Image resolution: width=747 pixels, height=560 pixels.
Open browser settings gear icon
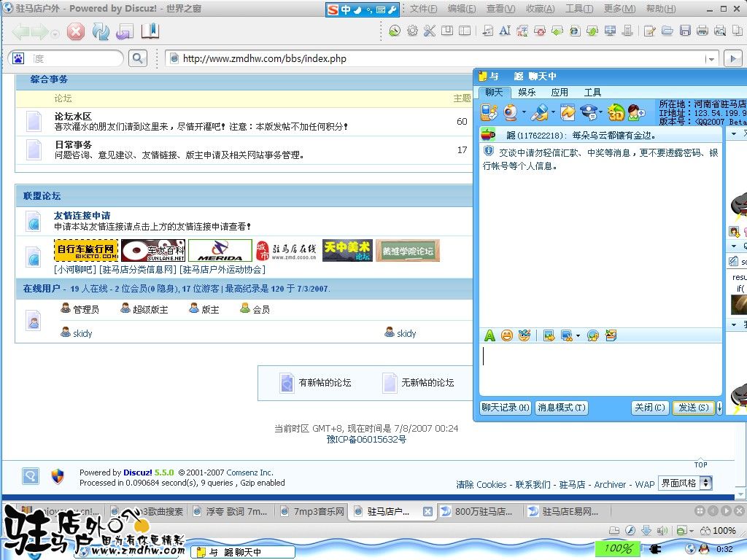[413, 31]
